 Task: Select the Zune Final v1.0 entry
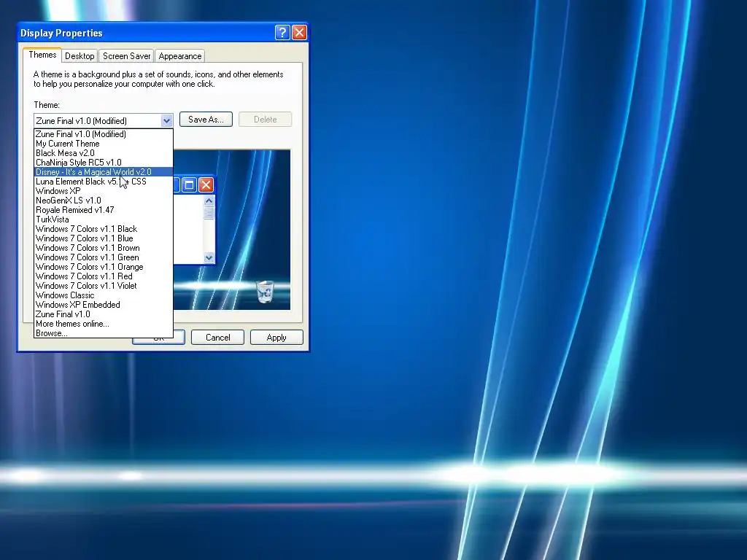click(104, 314)
